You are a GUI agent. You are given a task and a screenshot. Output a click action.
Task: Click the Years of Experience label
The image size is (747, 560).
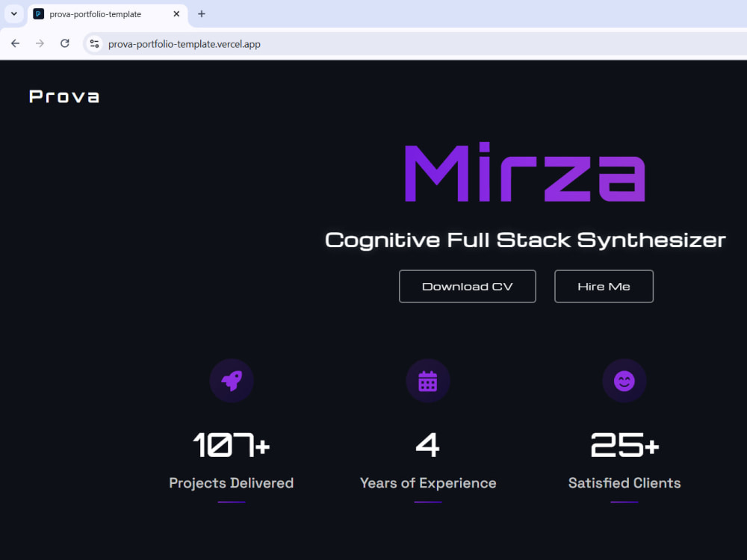point(428,483)
